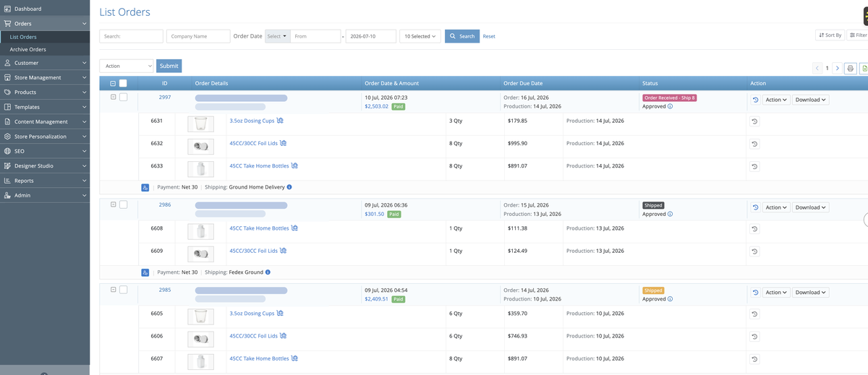Go to next page arrow
Image resolution: width=868 pixels, height=375 pixels.
click(838, 69)
